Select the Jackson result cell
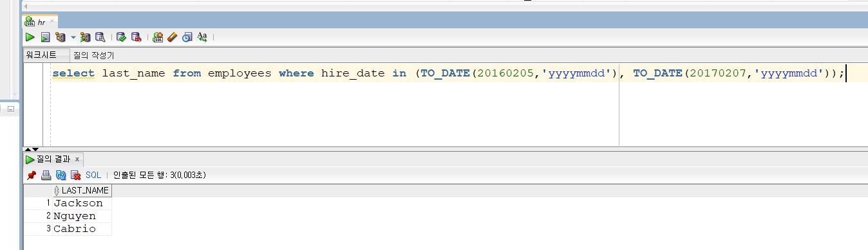 [82, 203]
